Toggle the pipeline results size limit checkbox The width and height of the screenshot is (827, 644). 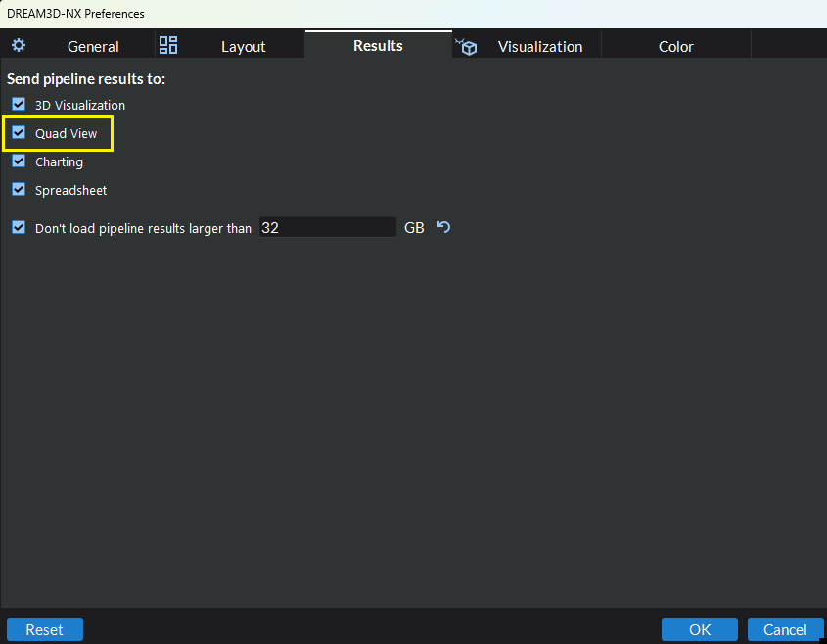pyautogui.click(x=19, y=227)
